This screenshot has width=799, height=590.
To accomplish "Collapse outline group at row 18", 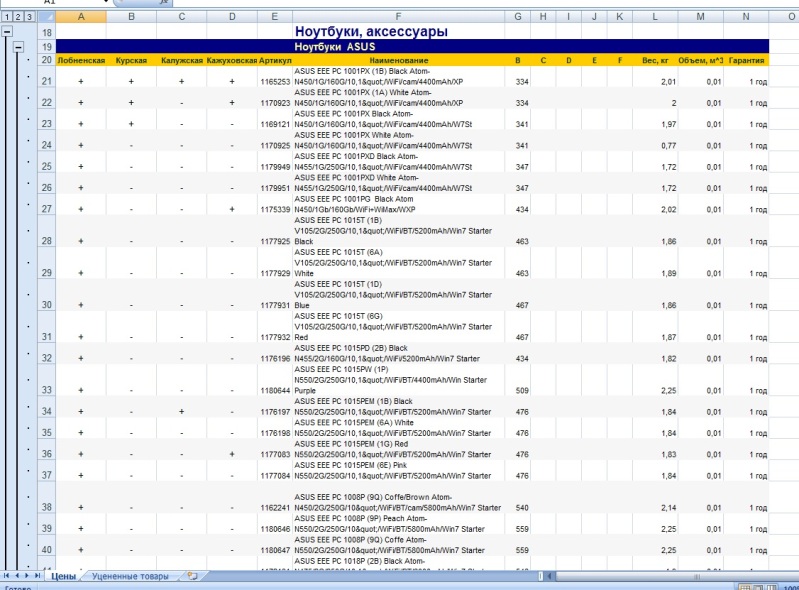I will click(x=7, y=32).
